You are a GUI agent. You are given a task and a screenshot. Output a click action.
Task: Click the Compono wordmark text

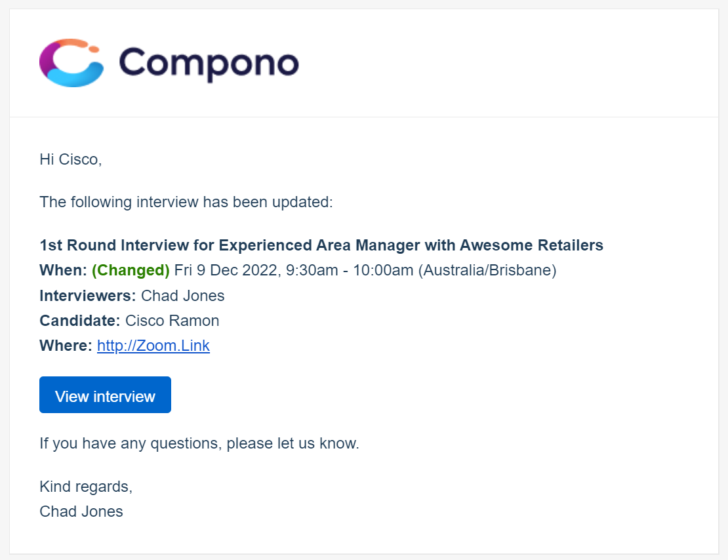(209, 64)
